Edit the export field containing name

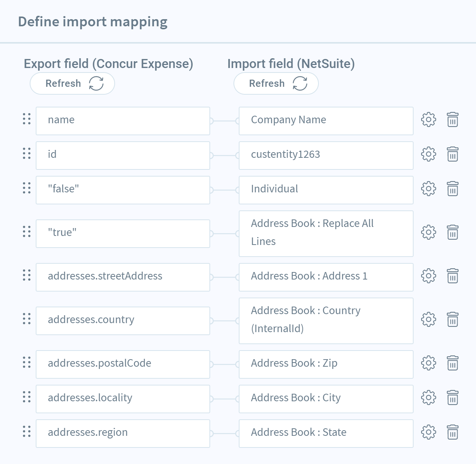(x=123, y=121)
